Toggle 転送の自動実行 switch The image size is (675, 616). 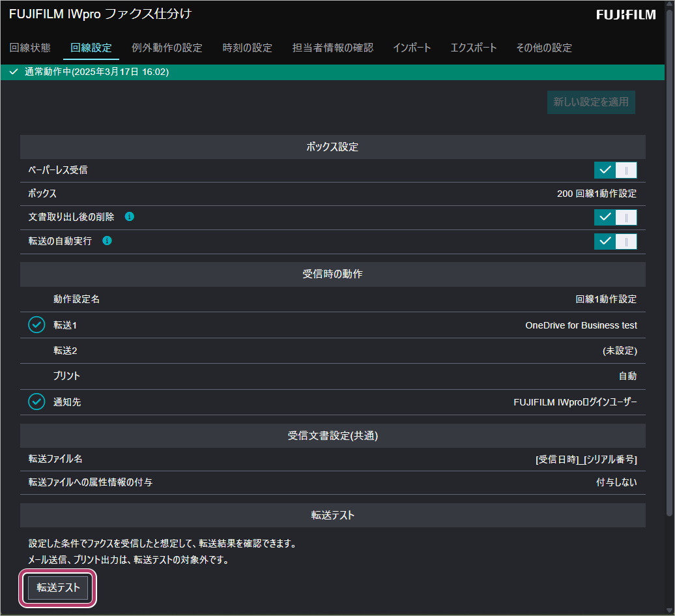coord(615,241)
